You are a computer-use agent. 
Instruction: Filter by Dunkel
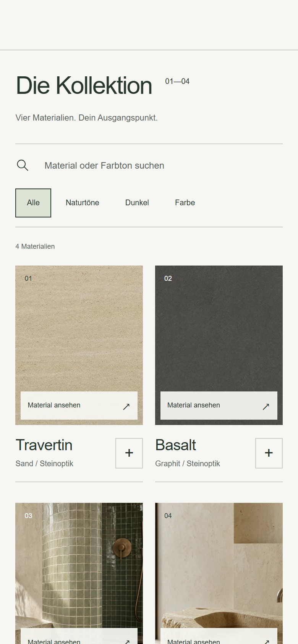click(x=137, y=203)
